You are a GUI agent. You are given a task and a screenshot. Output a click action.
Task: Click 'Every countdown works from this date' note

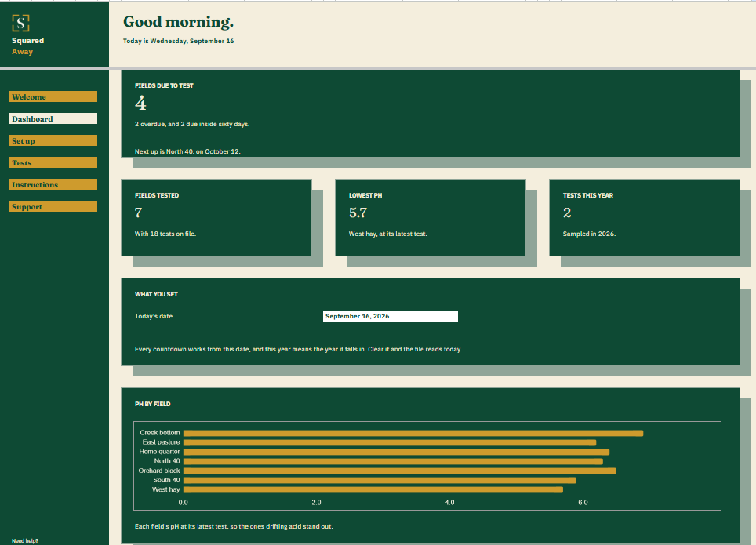(x=298, y=349)
